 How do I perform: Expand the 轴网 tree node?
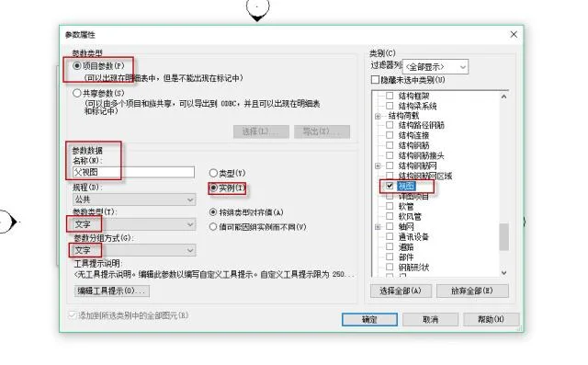tap(378, 226)
